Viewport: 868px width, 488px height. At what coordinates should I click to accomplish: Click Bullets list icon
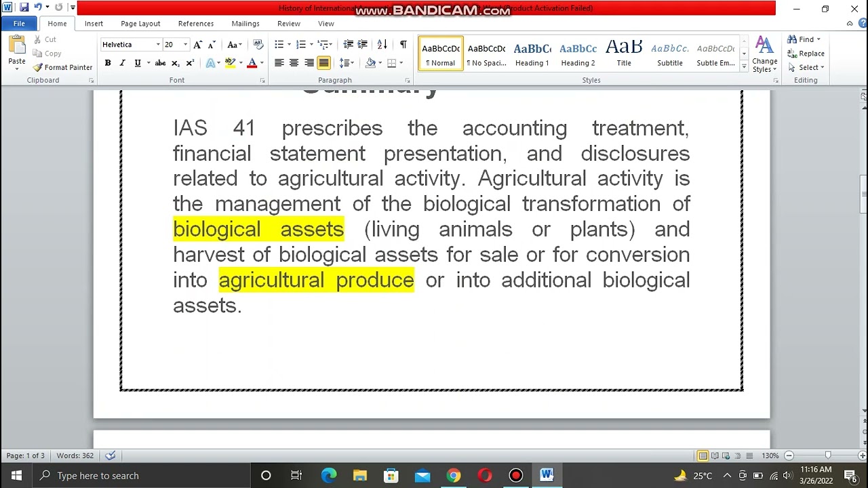279,45
